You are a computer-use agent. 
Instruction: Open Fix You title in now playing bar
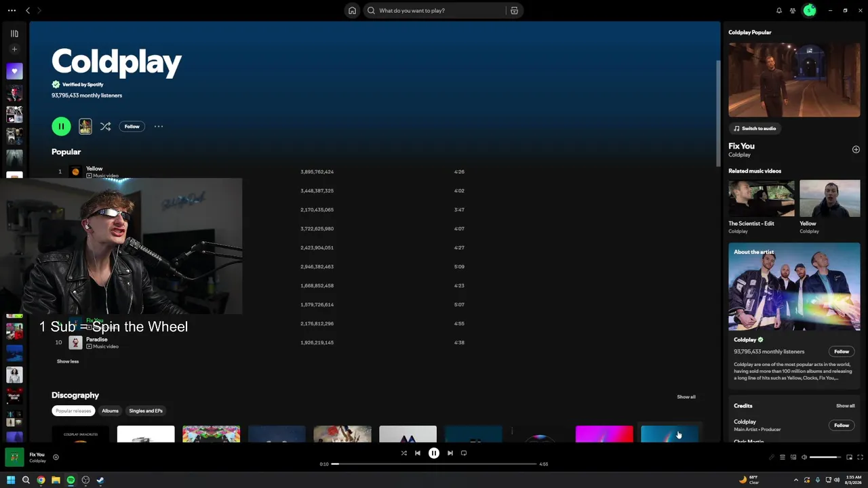37,455
